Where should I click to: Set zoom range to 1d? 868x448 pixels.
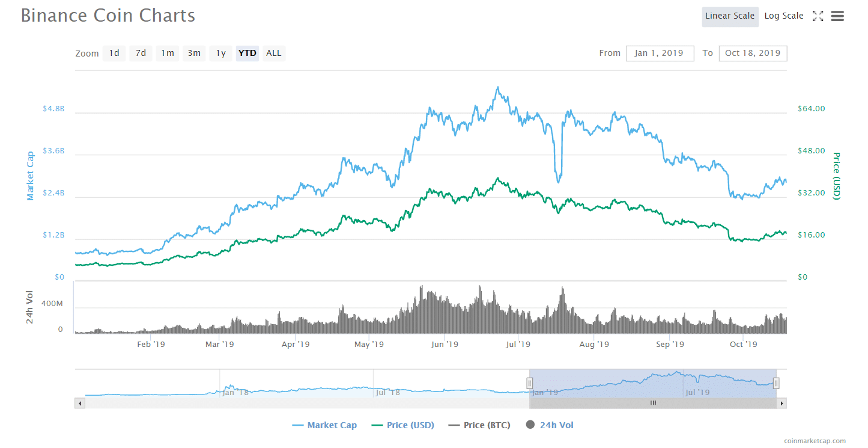114,54
